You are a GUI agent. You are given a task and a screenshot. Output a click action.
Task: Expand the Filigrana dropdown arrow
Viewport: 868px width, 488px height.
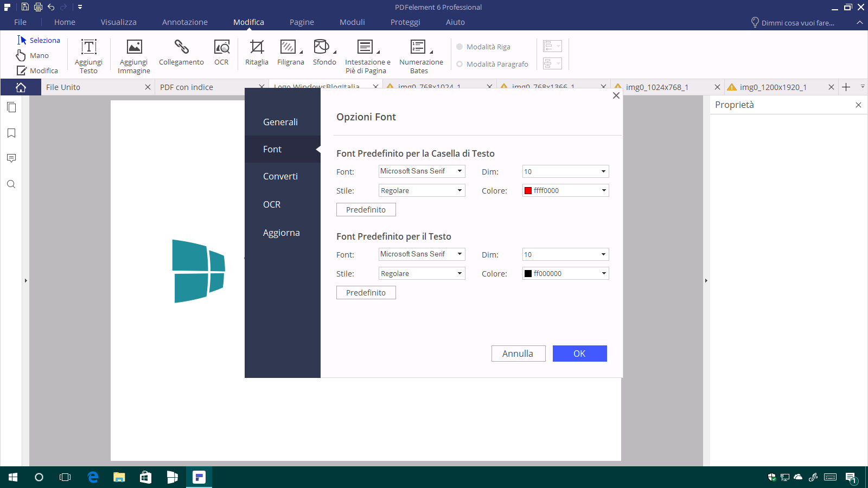[301, 52]
